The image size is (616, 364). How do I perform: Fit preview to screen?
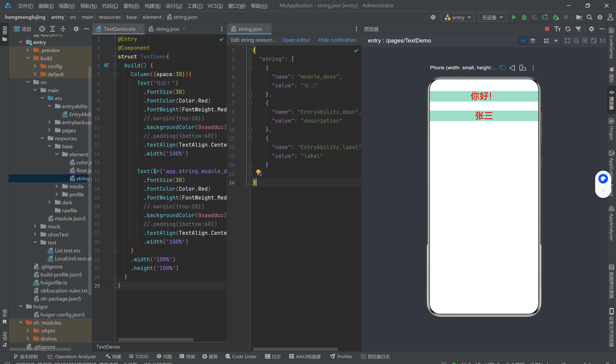[594, 41]
